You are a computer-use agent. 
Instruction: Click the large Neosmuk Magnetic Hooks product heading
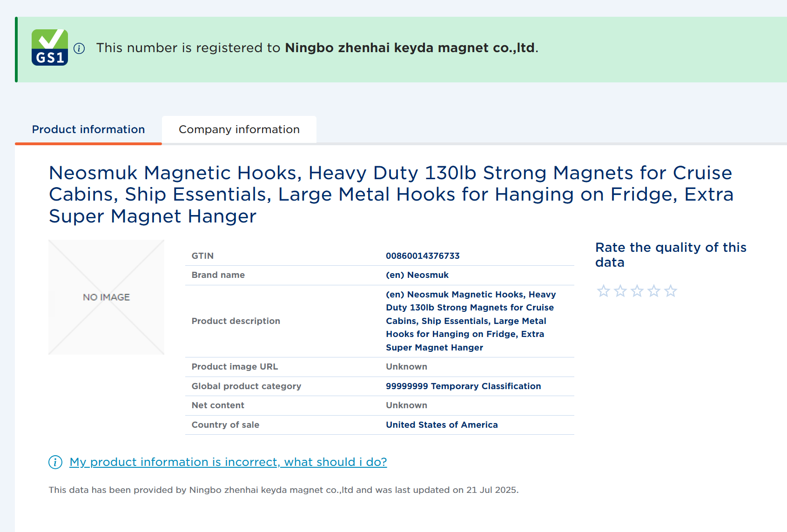[x=391, y=195]
